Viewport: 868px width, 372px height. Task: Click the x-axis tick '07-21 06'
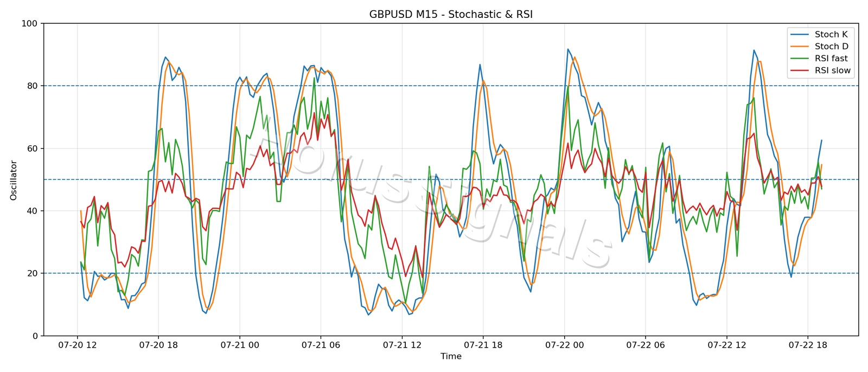point(321,345)
